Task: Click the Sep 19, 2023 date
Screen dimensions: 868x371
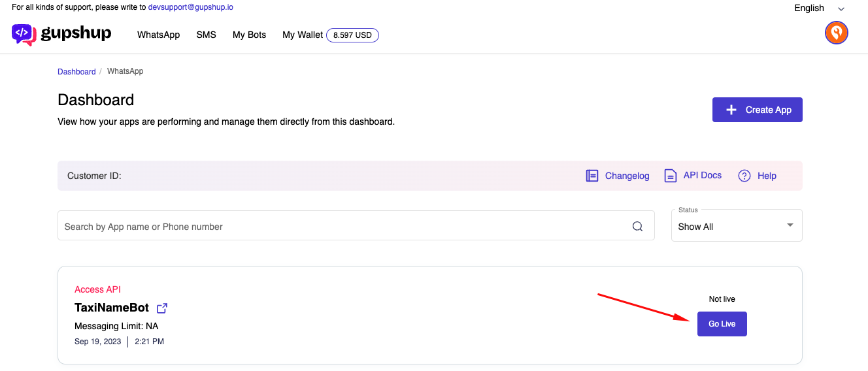Action: tap(98, 342)
